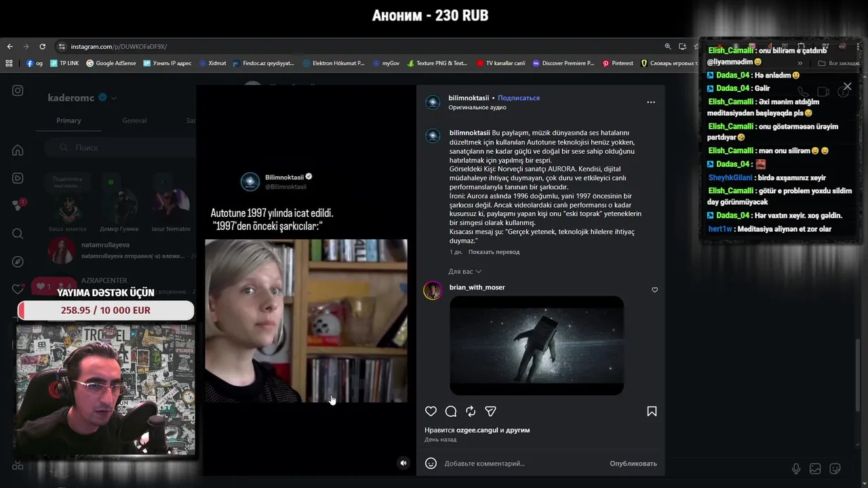Viewport: 868px width, 488px height.
Task: Open the Узнать IP адрес bookmark
Action: pyautogui.click(x=168, y=63)
